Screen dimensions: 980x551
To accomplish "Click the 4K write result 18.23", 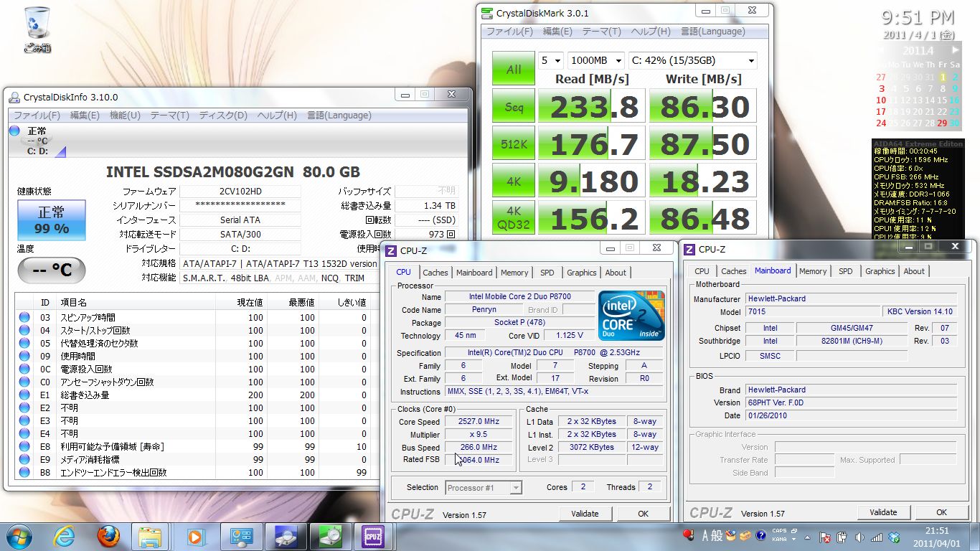I will coord(703,182).
